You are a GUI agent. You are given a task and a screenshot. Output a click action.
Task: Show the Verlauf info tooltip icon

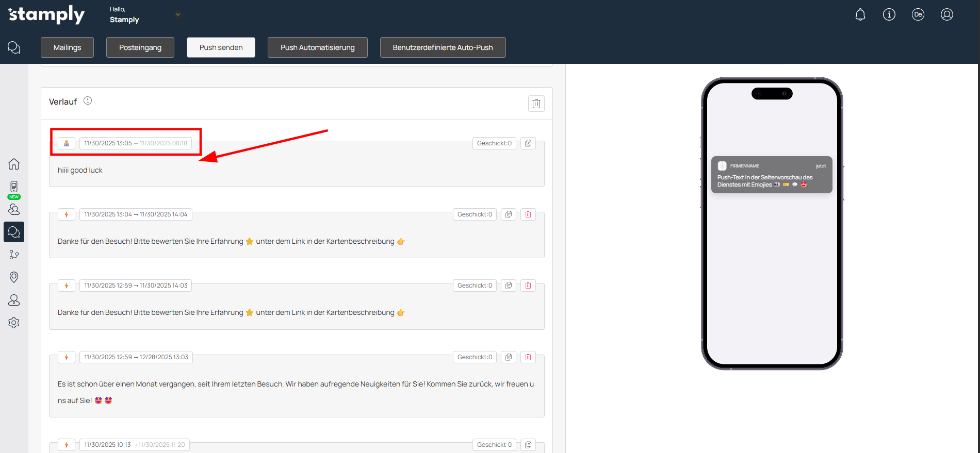88,101
